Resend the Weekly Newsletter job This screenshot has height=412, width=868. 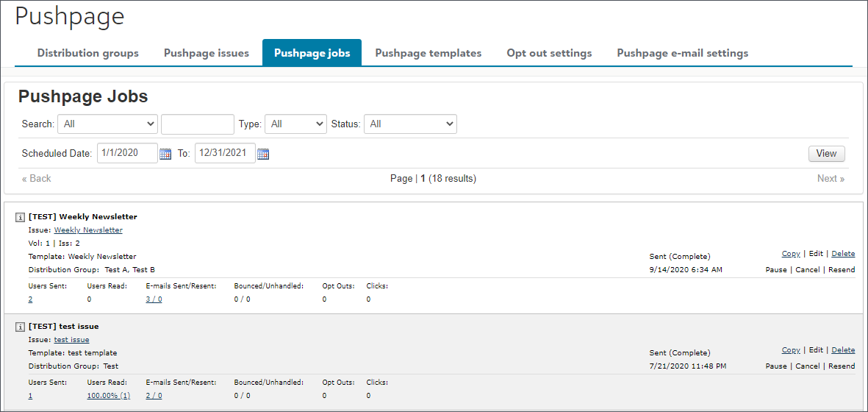pos(842,270)
